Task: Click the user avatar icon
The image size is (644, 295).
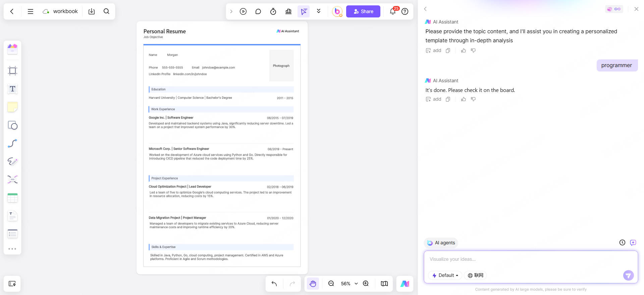Action: [x=337, y=11]
